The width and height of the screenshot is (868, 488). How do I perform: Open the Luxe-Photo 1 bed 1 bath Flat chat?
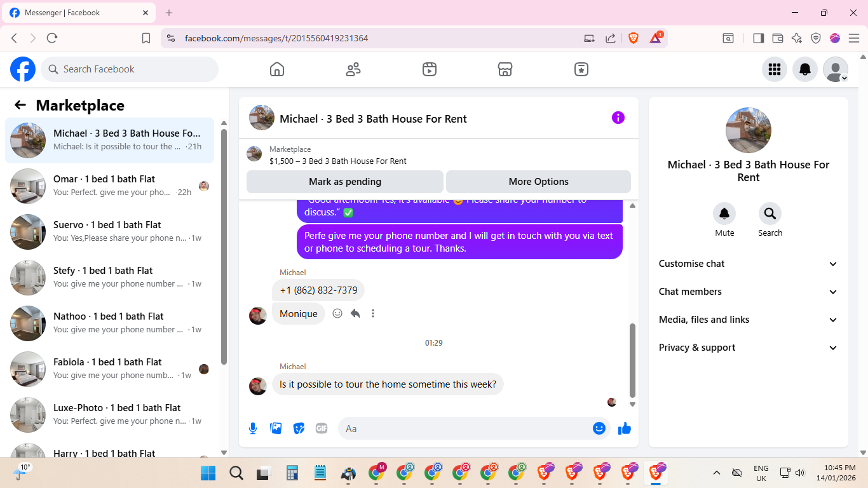click(109, 415)
